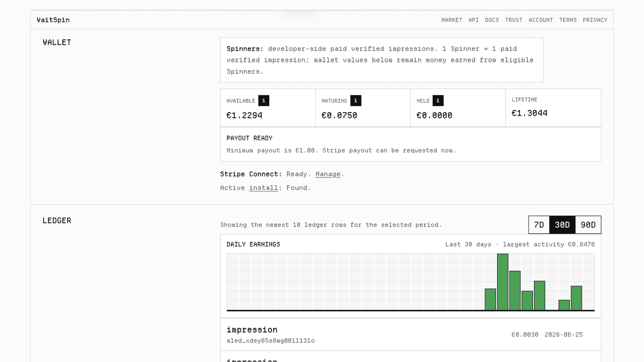Open the PRIVACY page
The height and width of the screenshot is (362, 644).
tap(595, 20)
